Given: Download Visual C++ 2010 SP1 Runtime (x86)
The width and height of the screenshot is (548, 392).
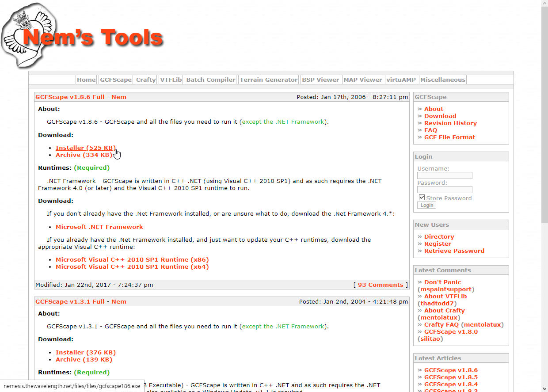Looking at the screenshot, I should (x=132, y=259).
